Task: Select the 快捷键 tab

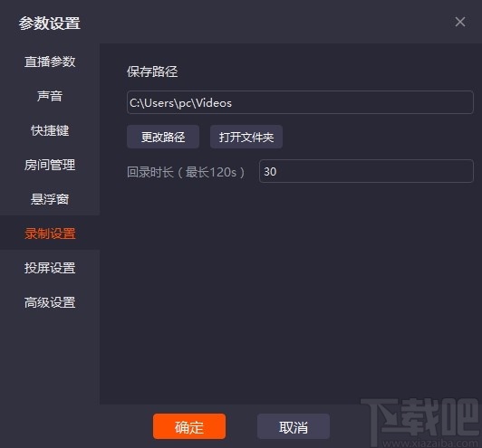Action: tap(50, 130)
